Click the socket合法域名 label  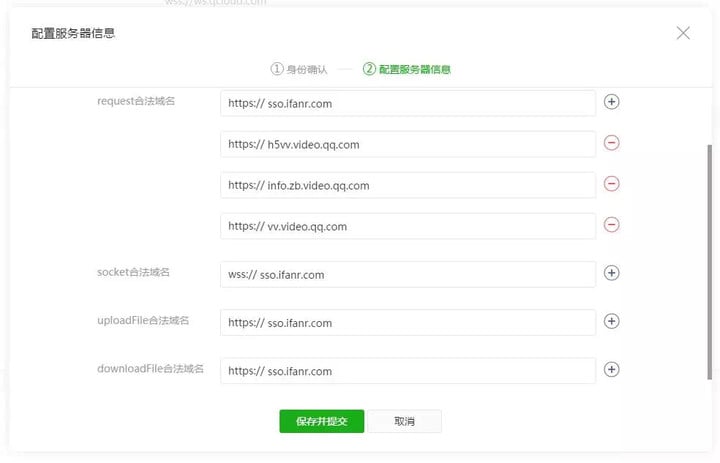pyautogui.click(x=133, y=272)
